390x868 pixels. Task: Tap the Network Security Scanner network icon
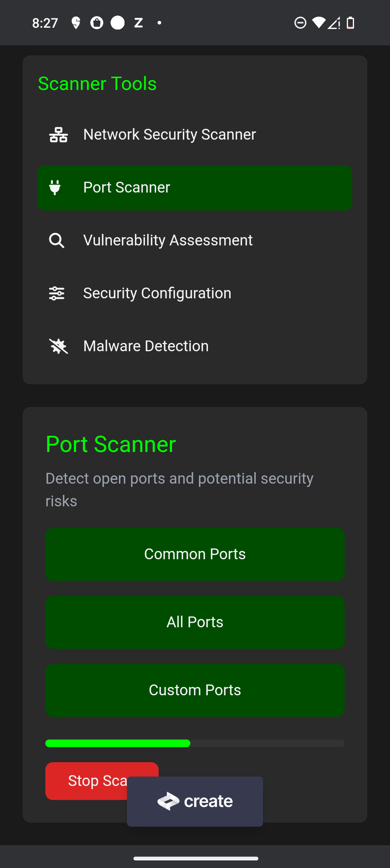pos(58,135)
